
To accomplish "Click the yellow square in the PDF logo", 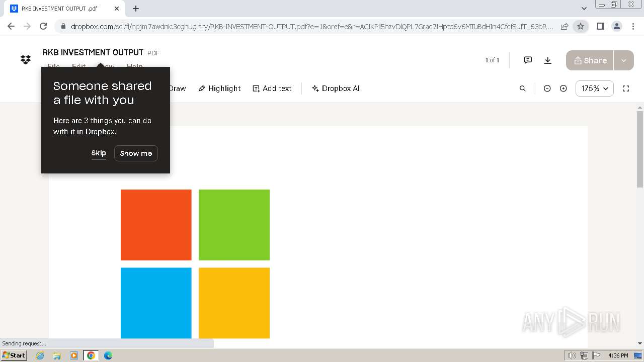I will pos(234,303).
